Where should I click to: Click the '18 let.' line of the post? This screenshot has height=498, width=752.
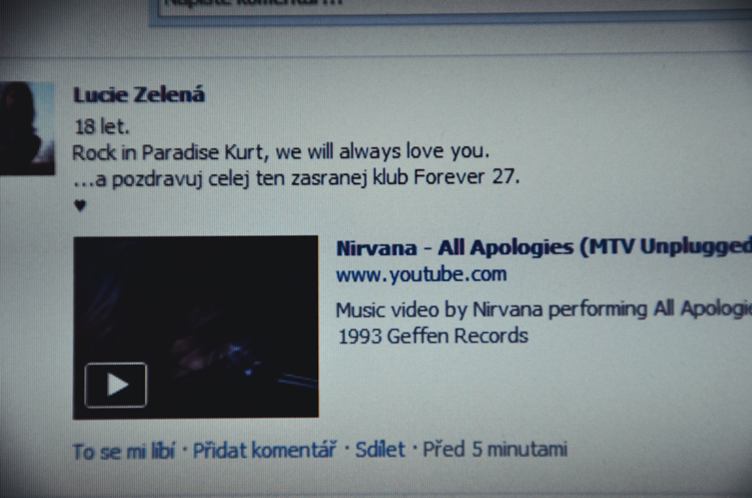tap(102, 127)
